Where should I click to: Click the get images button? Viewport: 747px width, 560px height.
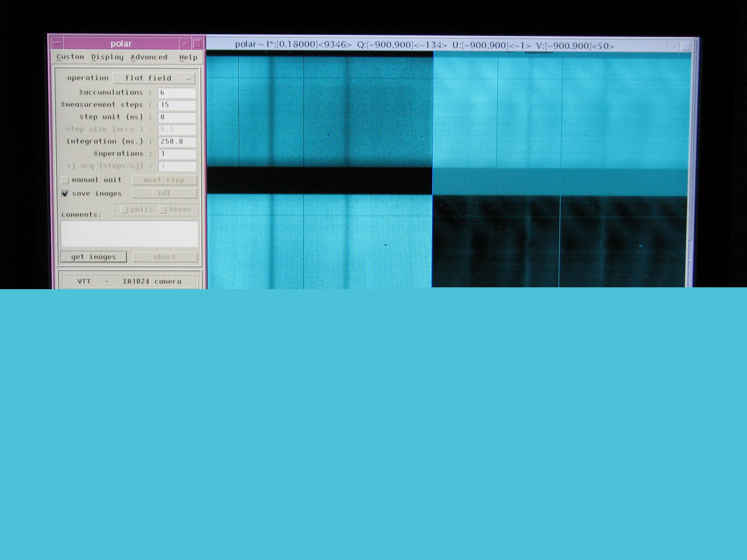(94, 256)
